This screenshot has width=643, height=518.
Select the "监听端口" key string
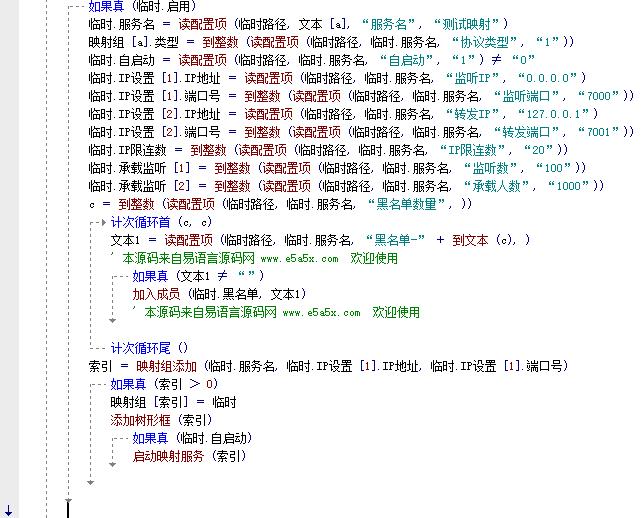click(526, 96)
